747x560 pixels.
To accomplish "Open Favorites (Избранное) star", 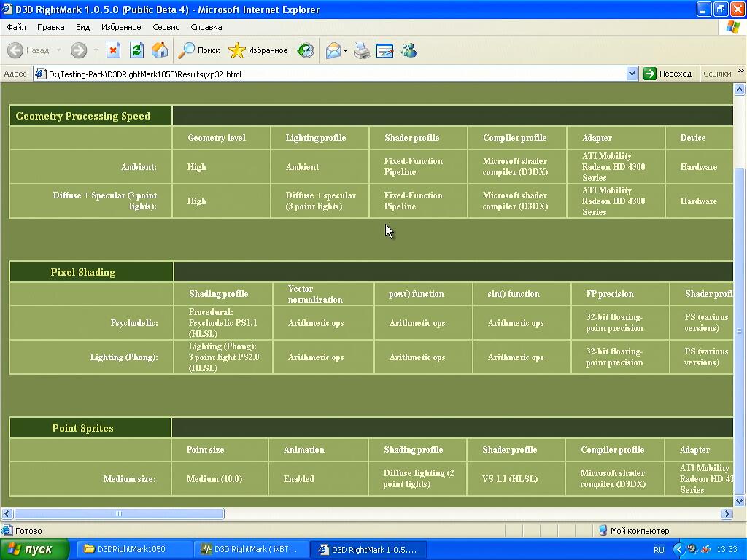I will [x=236, y=50].
